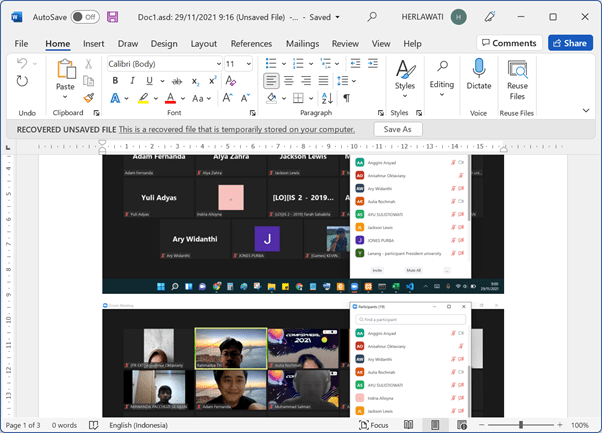Enable Focus mode in status bar
Screen dimensions: 602x433
click(x=376, y=425)
